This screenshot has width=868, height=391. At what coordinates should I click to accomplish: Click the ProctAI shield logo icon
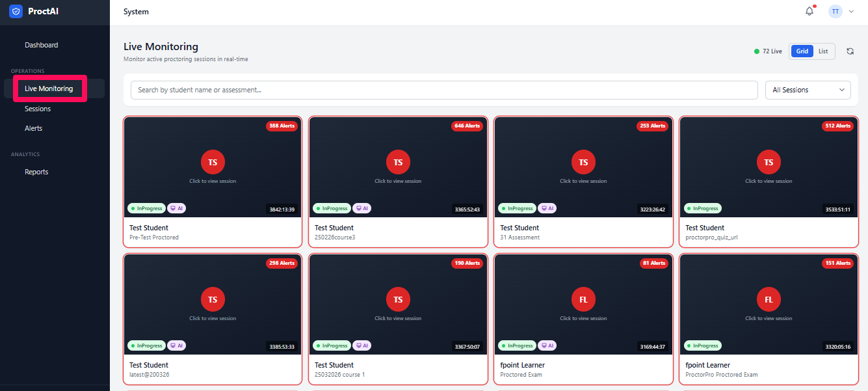[x=16, y=11]
